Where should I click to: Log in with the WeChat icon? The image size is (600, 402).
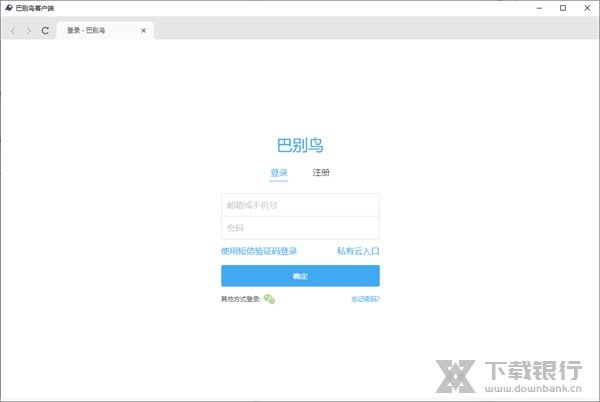(269, 299)
